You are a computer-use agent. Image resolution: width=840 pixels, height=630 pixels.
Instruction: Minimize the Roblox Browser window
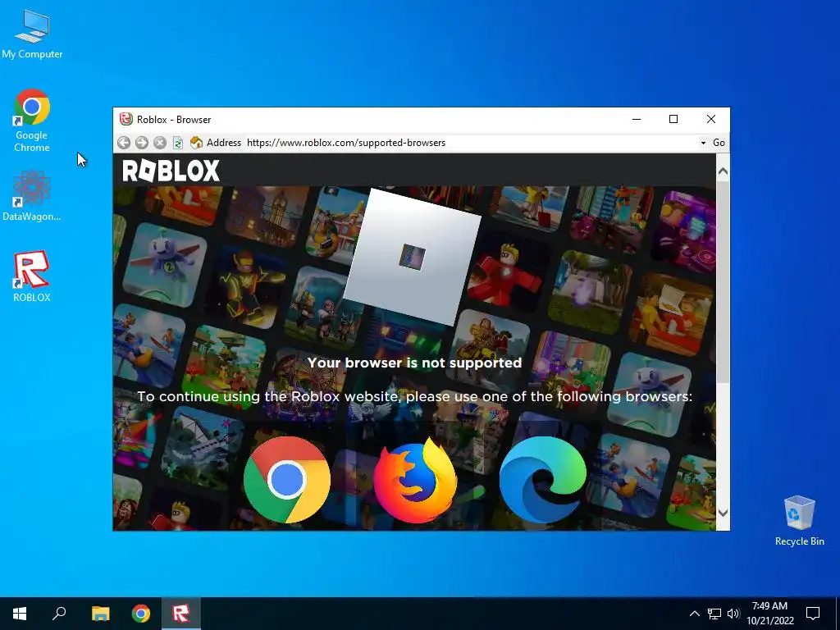tap(637, 119)
